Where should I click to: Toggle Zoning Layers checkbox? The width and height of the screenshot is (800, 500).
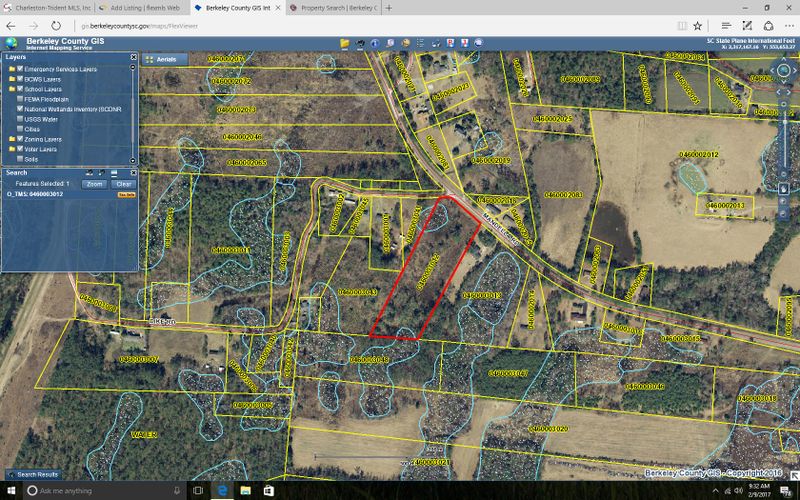pyautogui.click(x=20, y=139)
